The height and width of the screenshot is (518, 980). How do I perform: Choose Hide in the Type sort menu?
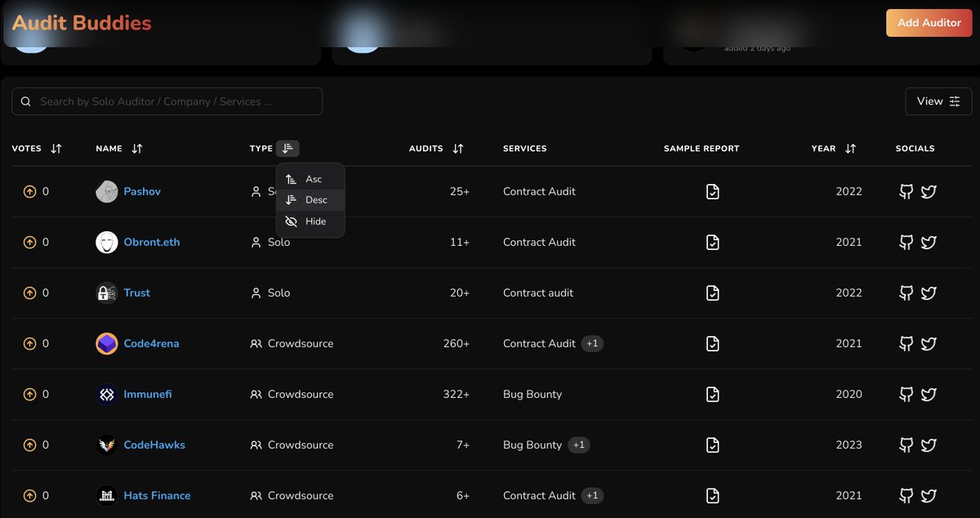pos(310,221)
